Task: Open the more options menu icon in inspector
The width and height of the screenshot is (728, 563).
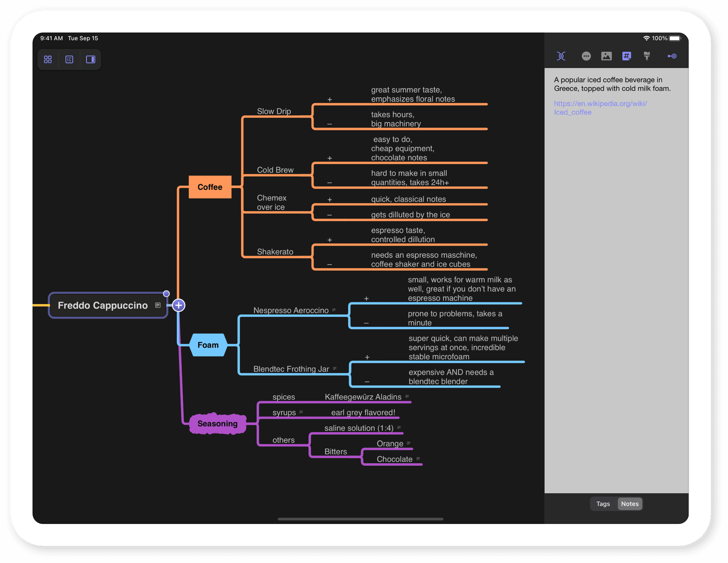Action: pos(586,56)
